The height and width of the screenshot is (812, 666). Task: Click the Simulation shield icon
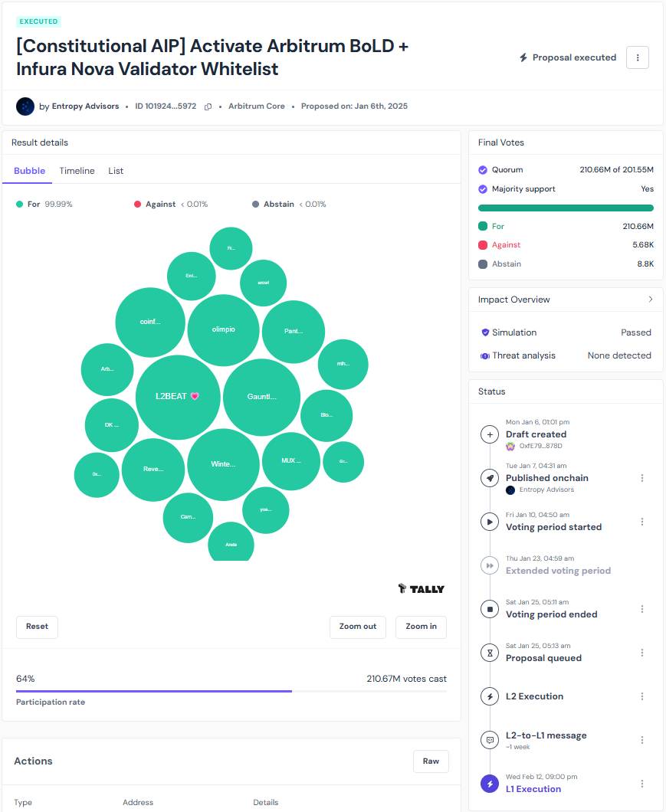point(485,332)
